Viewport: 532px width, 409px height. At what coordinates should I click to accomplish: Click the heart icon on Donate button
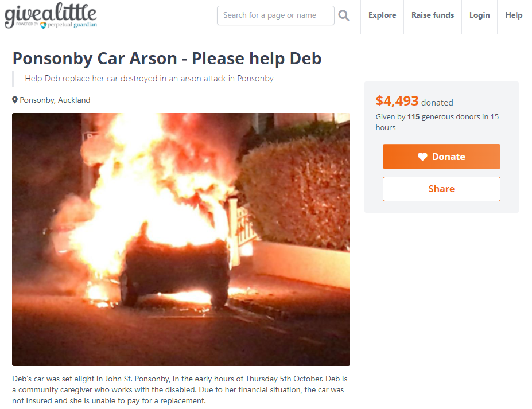(422, 157)
